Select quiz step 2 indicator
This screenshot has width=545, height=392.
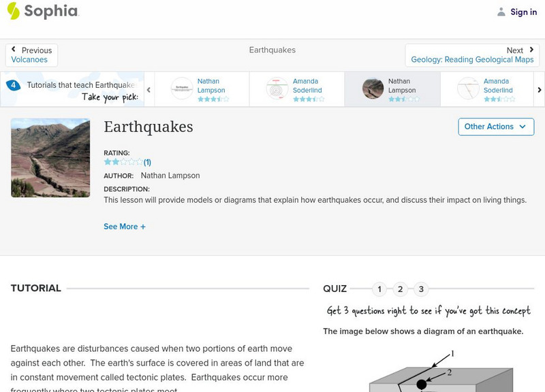(x=401, y=289)
